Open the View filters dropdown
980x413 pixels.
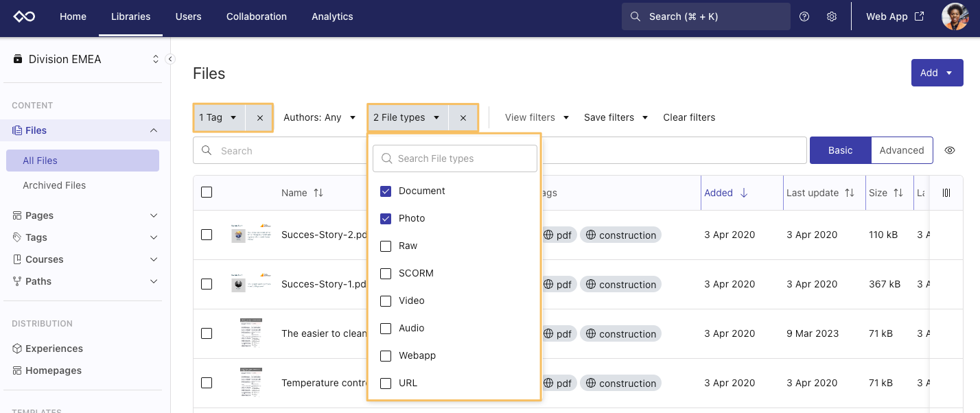[537, 117]
